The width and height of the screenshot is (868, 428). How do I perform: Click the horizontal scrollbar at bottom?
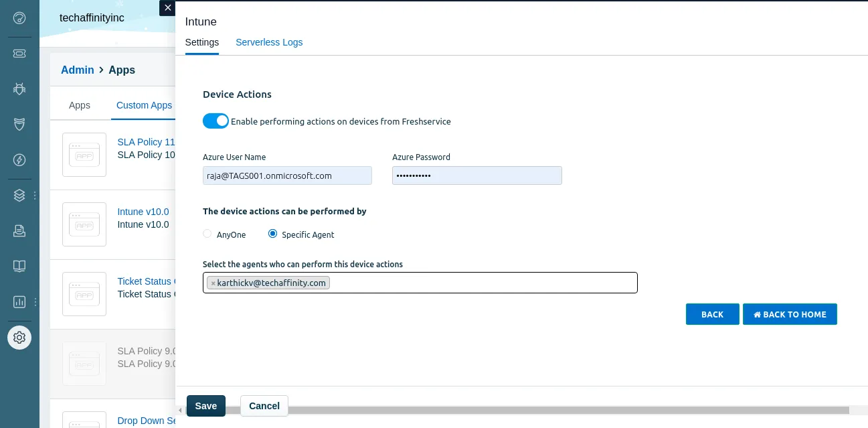(517, 409)
